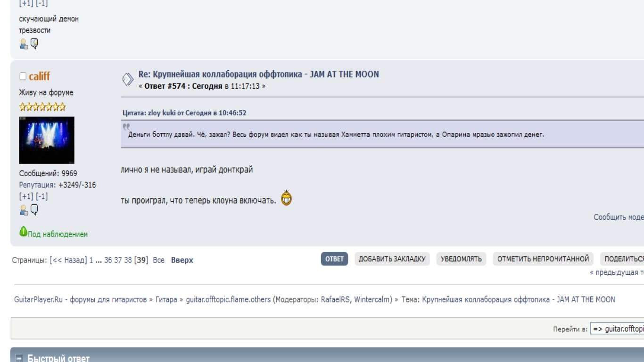Click "ОТМЕТИТЬ НЕПРОЧИТАННОЙ" button
This screenshot has height=362, width=644.
[543, 259]
